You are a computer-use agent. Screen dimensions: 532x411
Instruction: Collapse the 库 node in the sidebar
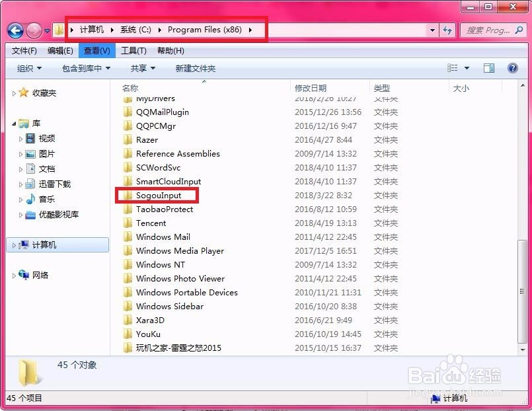click(14, 124)
